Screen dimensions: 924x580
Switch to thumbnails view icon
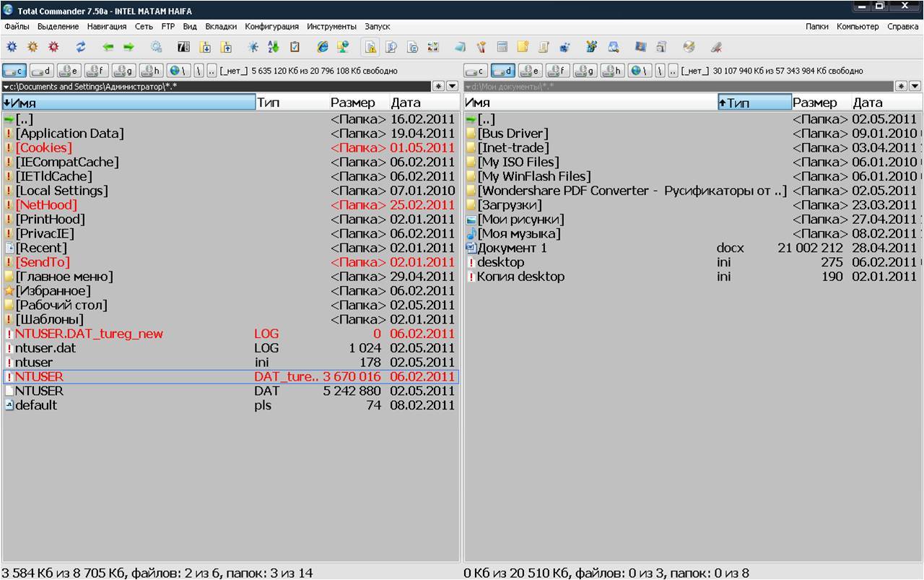point(433,47)
